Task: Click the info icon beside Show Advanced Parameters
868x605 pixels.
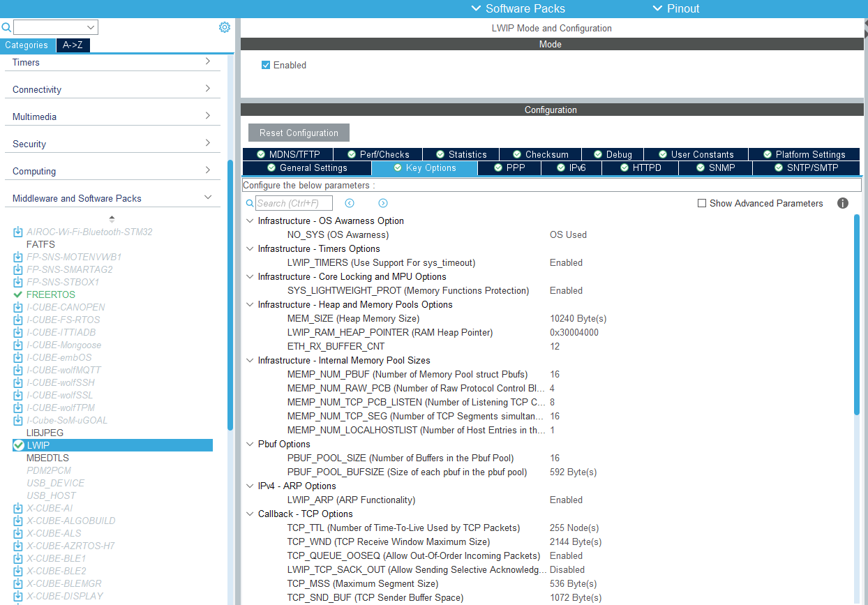Action: click(842, 203)
